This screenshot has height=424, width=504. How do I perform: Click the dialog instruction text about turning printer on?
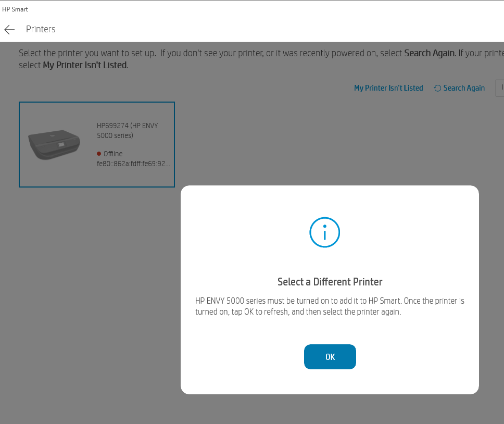tap(330, 306)
